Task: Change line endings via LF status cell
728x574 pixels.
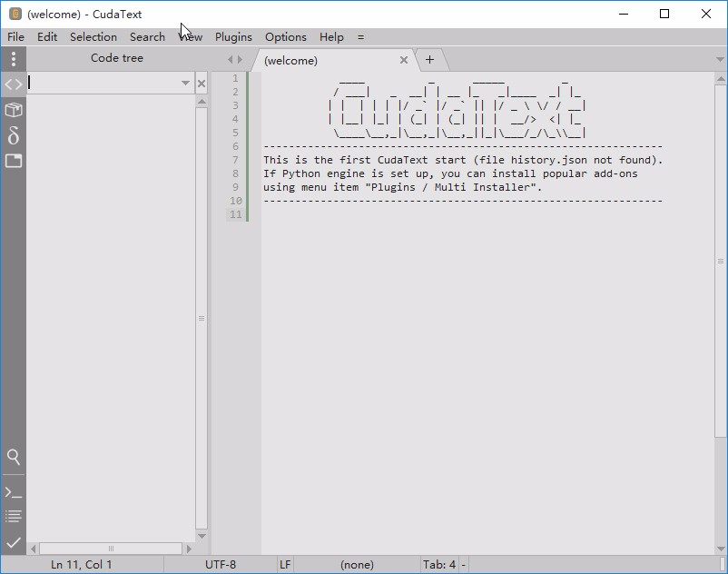Action: [285, 565]
